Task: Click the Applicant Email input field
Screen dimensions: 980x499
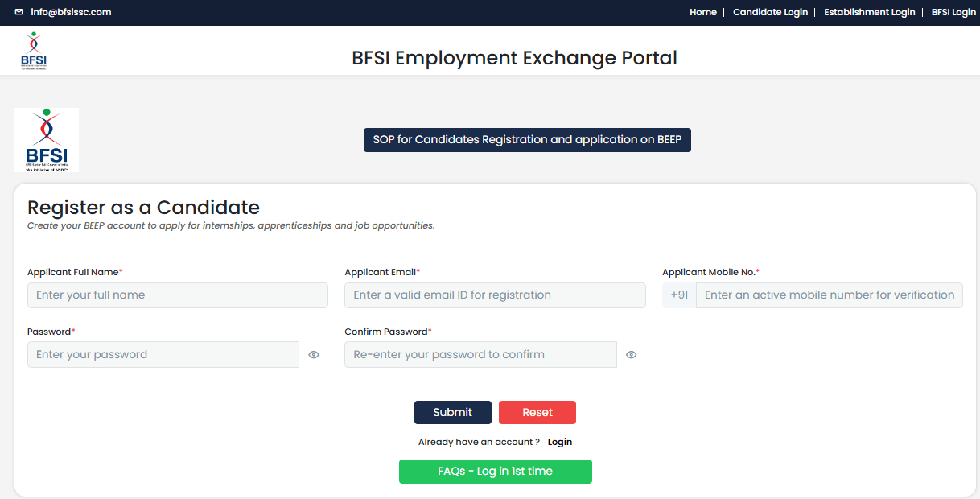Action: coord(495,295)
